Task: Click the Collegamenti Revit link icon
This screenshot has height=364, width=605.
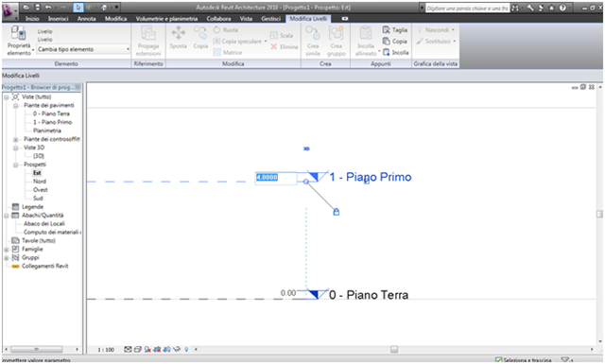Action: (x=15, y=267)
